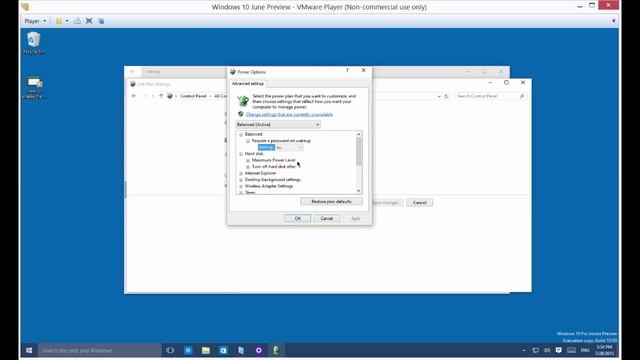Collapse the Balanced tree node

241,134
